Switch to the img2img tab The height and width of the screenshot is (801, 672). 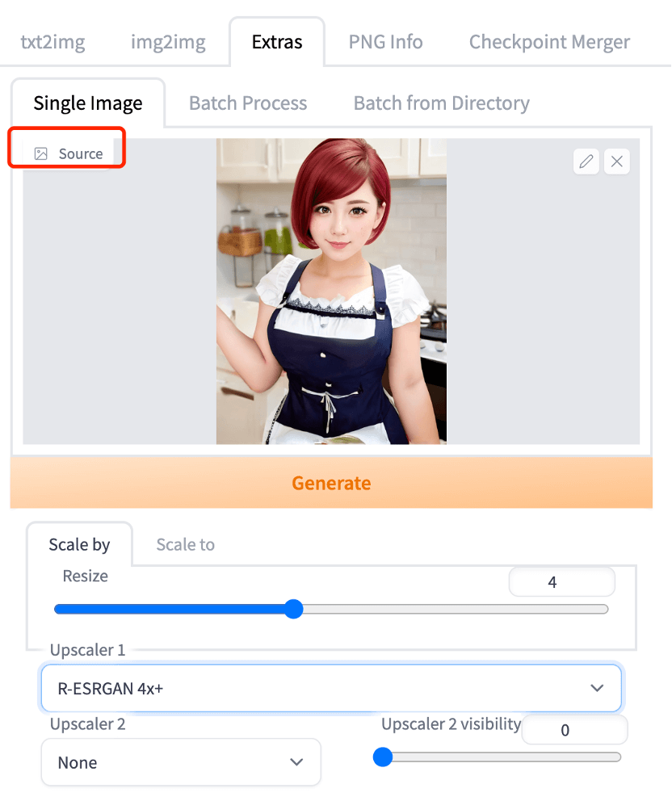(168, 42)
